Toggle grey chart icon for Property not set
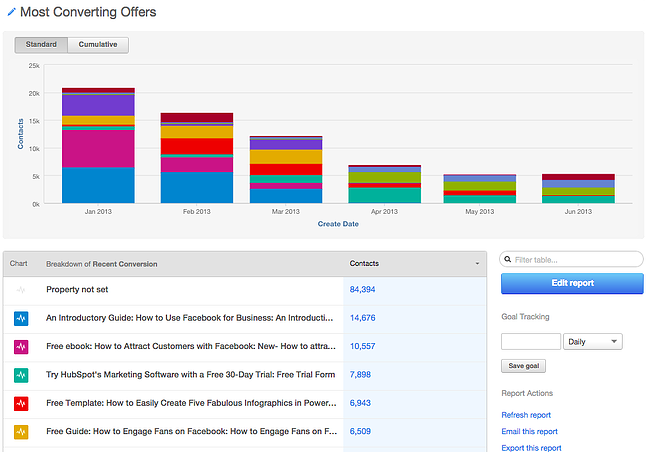The image size is (649, 452). [21, 289]
